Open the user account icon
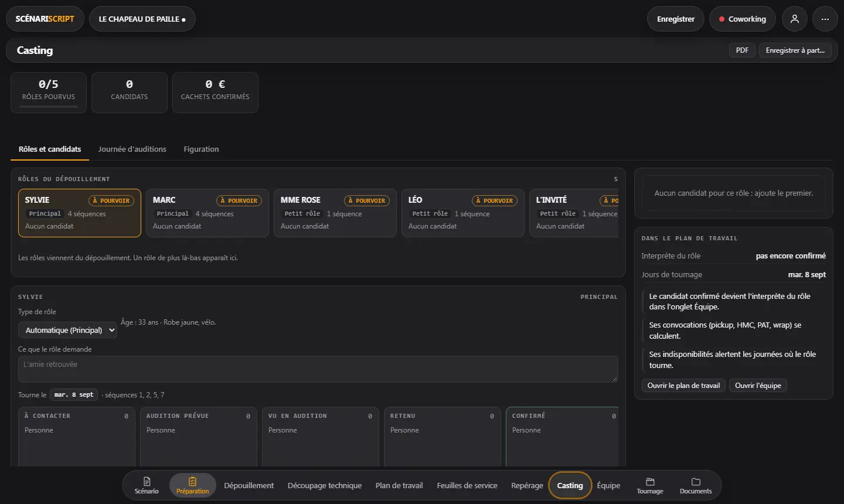This screenshot has height=504, width=844. pyautogui.click(x=794, y=19)
